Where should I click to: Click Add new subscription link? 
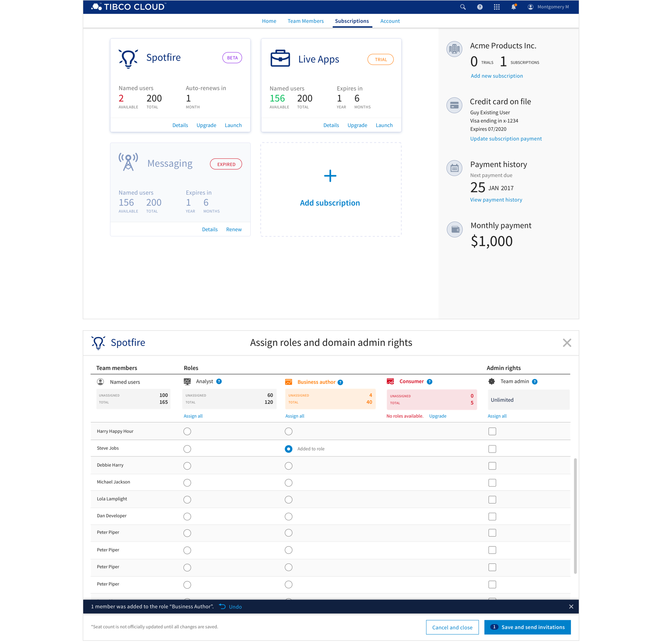(496, 76)
